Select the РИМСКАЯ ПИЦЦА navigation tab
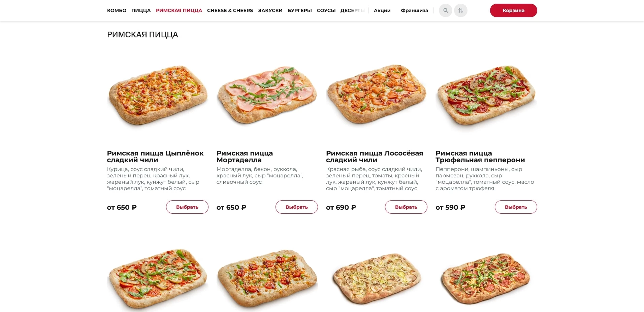Viewport: 644px width, 312px height. (x=179, y=10)
